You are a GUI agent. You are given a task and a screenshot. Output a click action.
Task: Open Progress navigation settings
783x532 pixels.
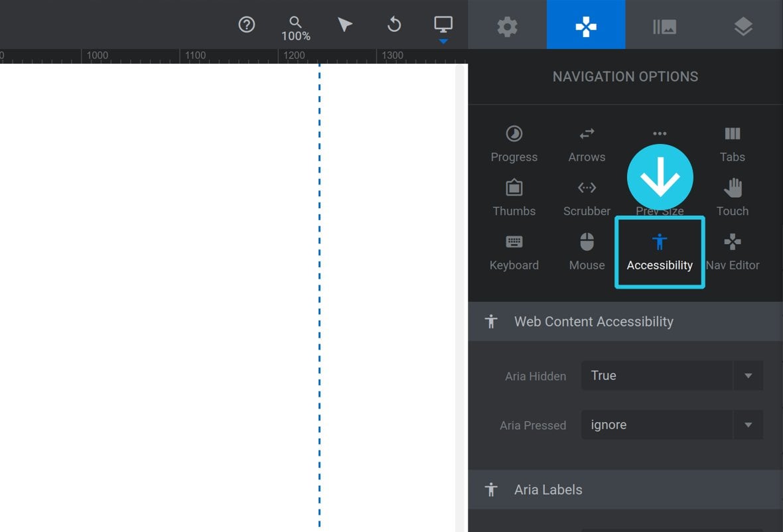[514, 144]
